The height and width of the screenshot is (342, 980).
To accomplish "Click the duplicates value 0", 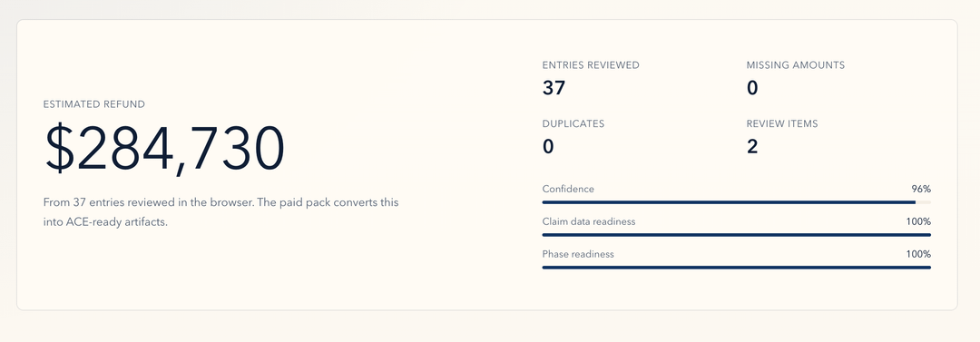I will [548, 147].
